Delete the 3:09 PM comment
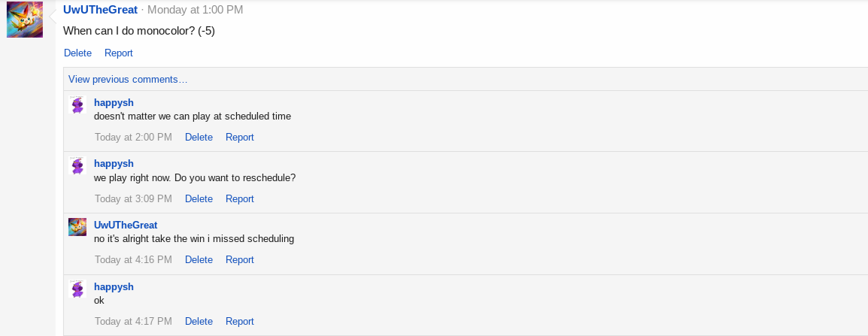The image size is (868, 336). pyautogui.click(x=199, y=198)
